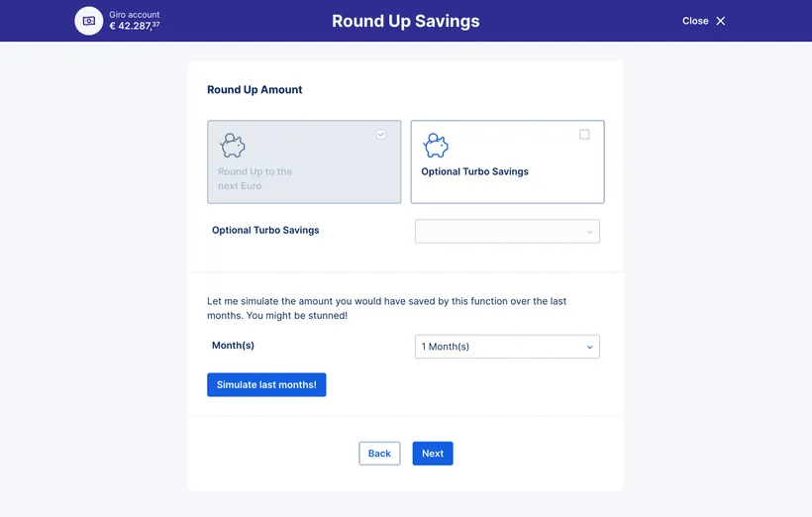Go back with the Back button
The width and height of the screenshot is (812, 517).
[379, 454]
